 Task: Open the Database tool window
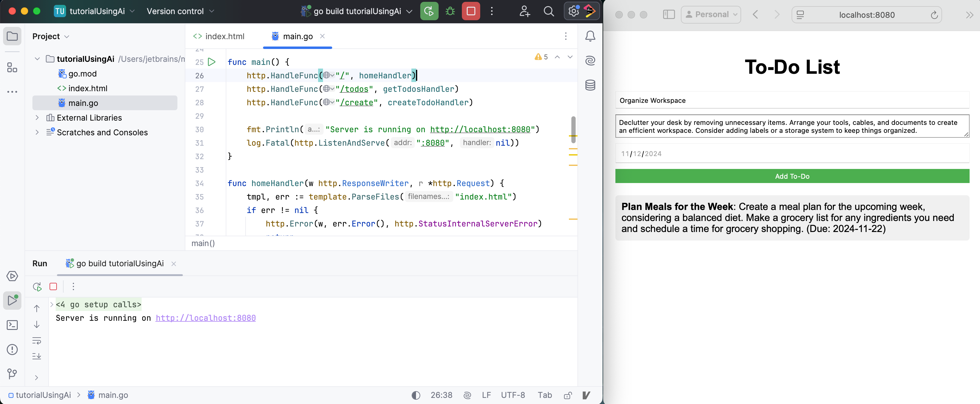590,85
